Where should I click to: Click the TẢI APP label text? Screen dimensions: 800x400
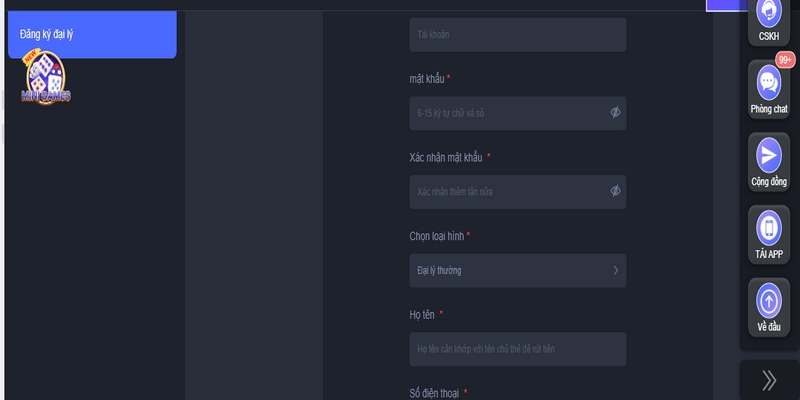(769, 254)
